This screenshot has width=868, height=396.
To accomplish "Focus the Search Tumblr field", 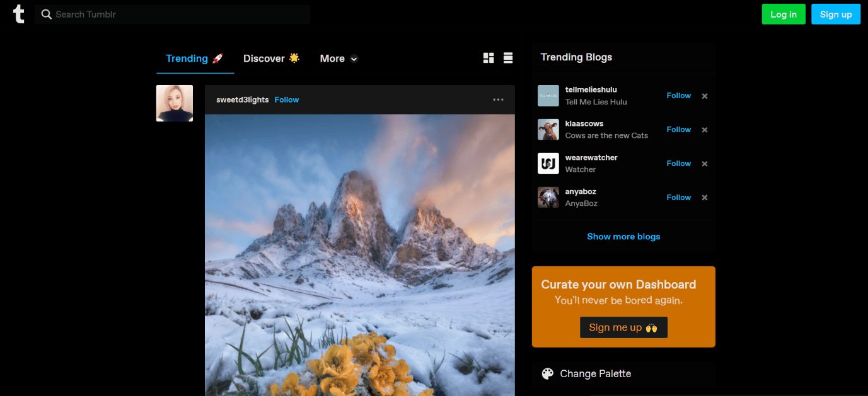I will [x=172, y=14].
